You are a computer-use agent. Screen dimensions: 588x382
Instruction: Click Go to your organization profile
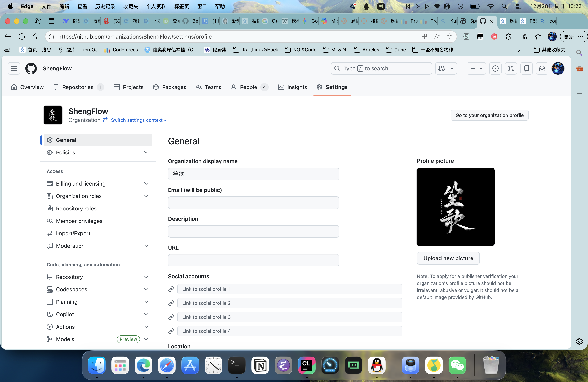click(x=489, y=115)
